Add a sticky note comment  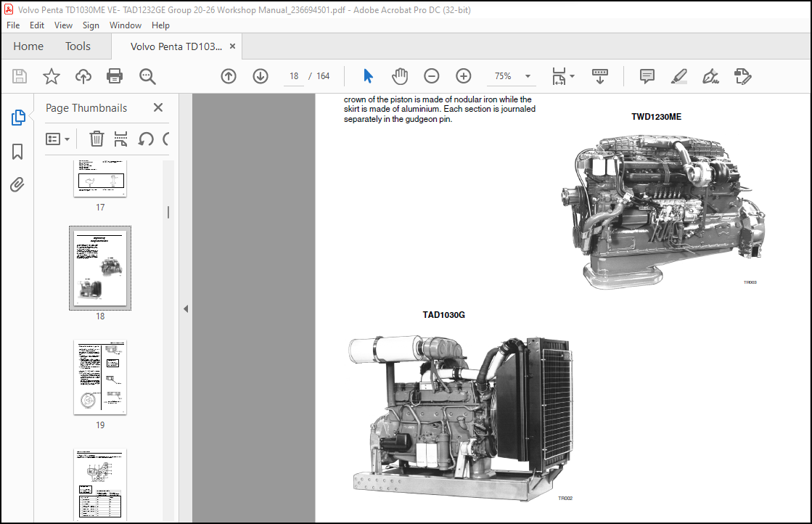647,76
